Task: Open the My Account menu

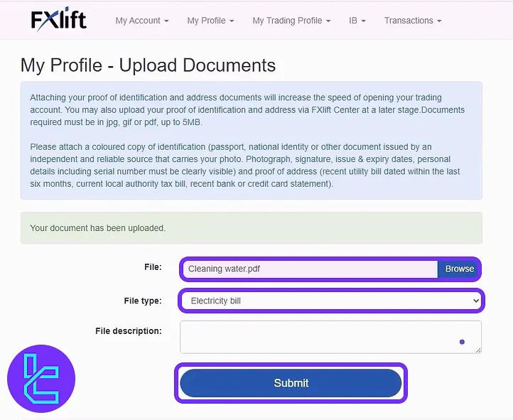Action: point(142,21)
